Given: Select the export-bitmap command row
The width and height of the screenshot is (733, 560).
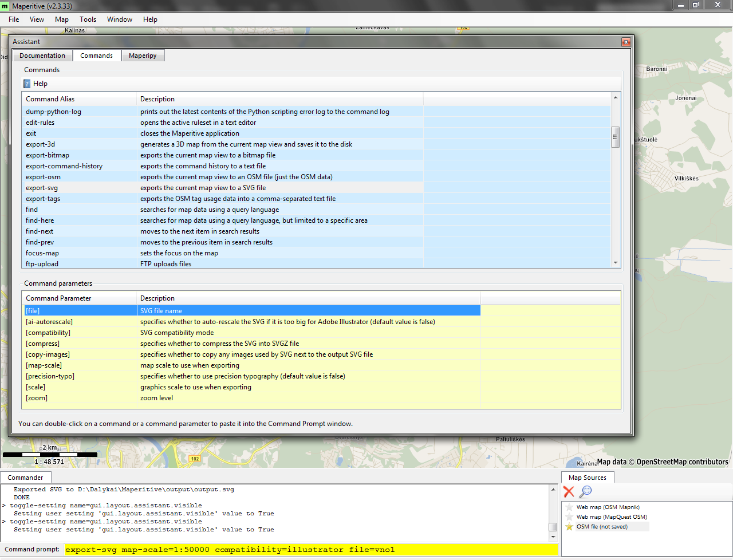Looking at the screenshot, I should [x=316, y=155].
